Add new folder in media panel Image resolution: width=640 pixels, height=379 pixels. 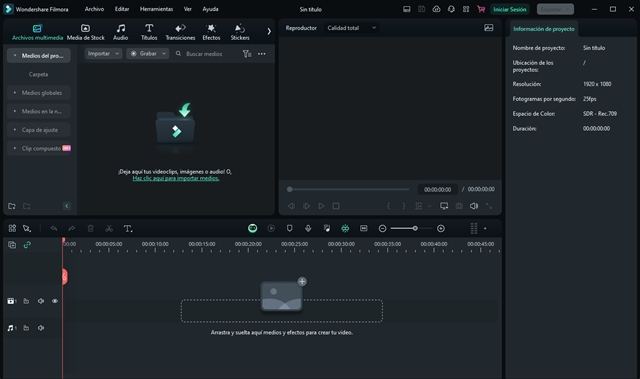(x=12, y=206)
